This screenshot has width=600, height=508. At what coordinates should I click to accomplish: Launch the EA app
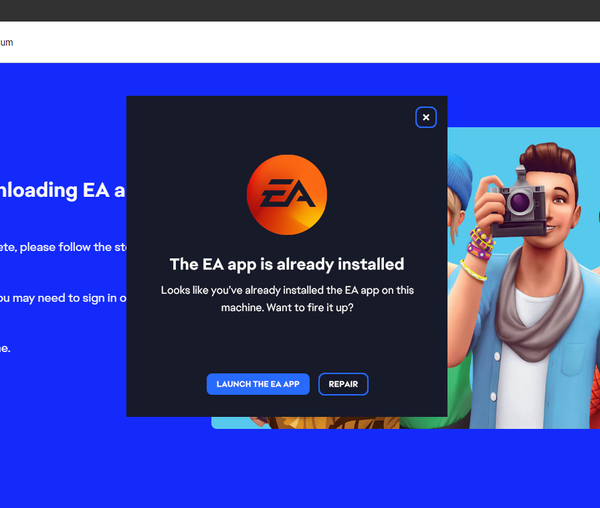tap(258, 384)
